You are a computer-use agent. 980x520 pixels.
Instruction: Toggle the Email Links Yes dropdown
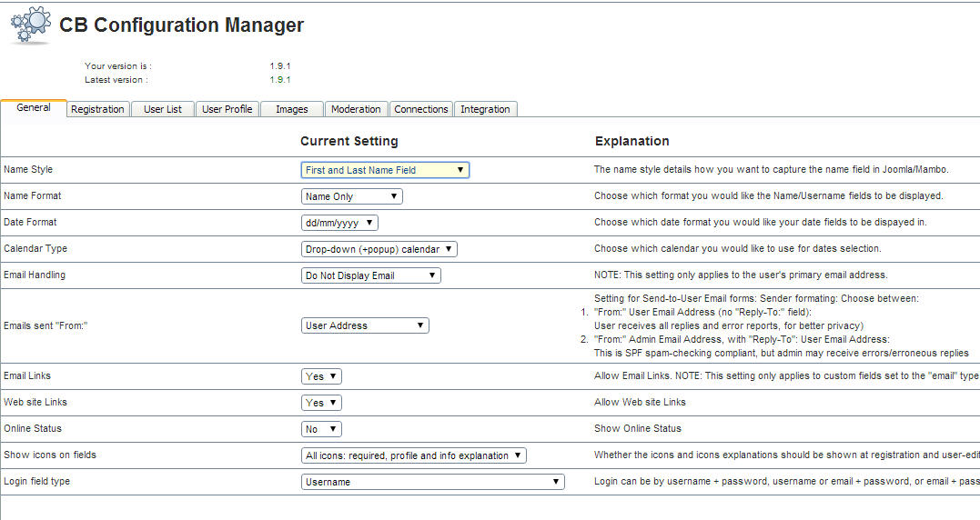click(321, 376)
